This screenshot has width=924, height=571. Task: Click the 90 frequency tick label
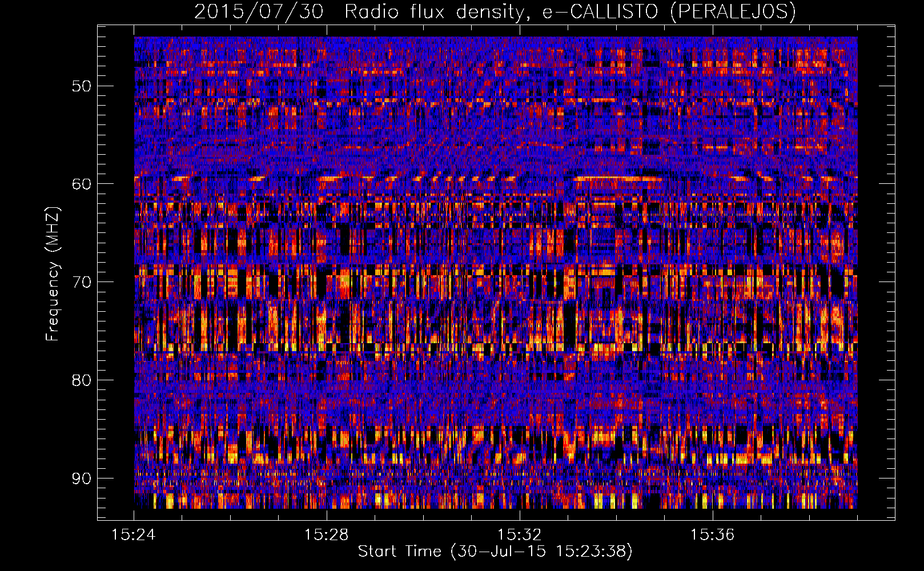click(81, 478)
